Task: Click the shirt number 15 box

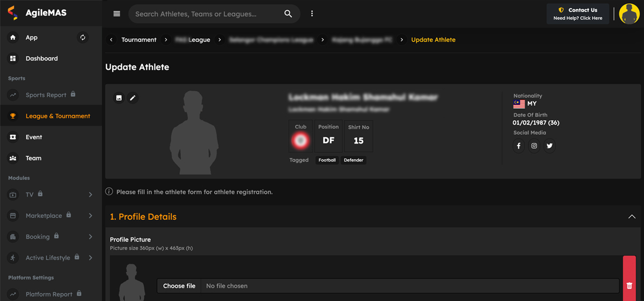Action: coord(358,136)
